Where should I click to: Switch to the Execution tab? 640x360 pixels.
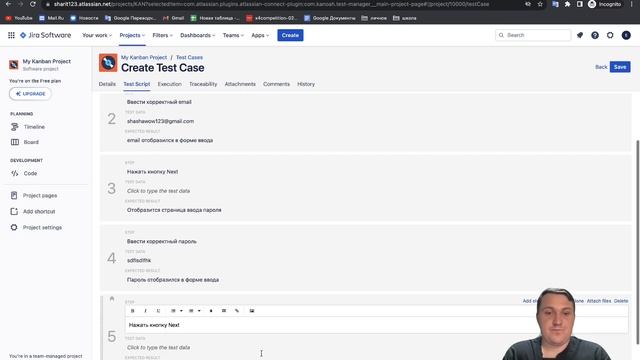pos(169,84)
